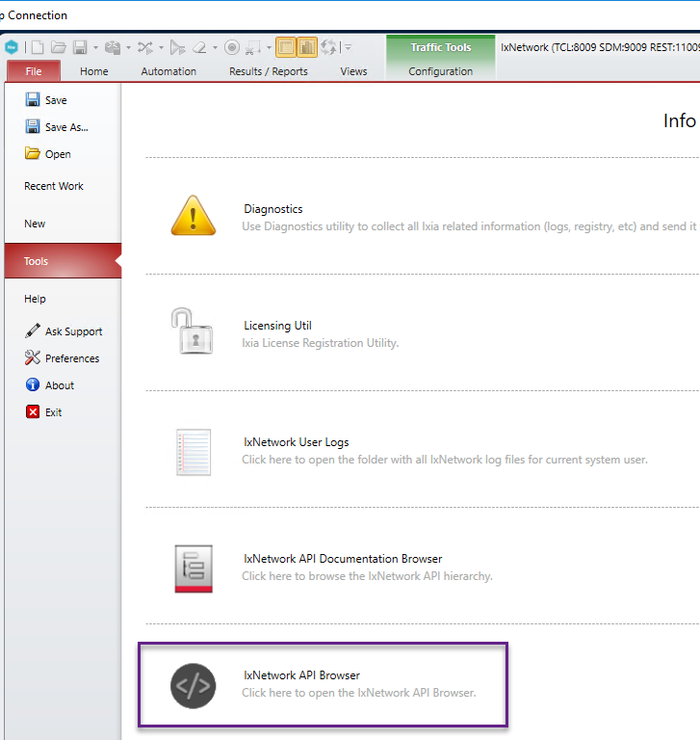Click the IxNetwork API Browser title text

[301, 674]
